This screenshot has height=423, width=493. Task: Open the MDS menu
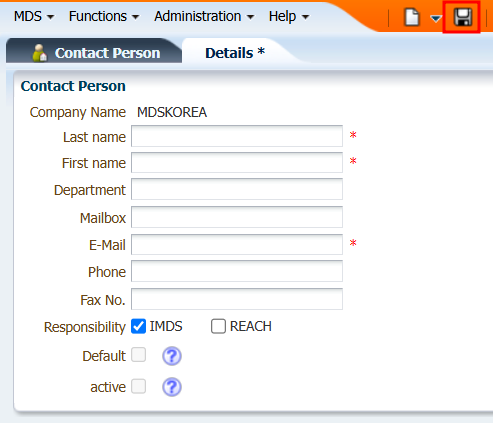34,16
